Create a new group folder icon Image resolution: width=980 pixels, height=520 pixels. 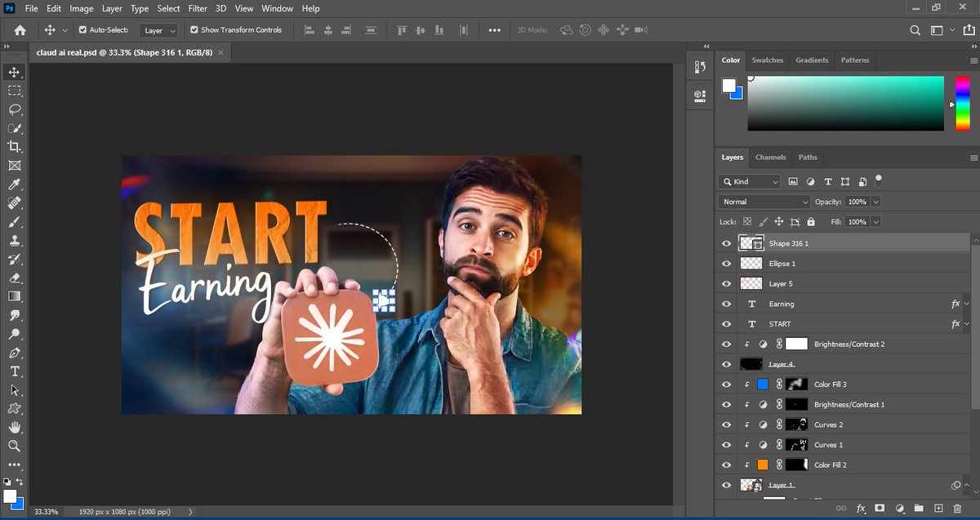click(918, 508)
